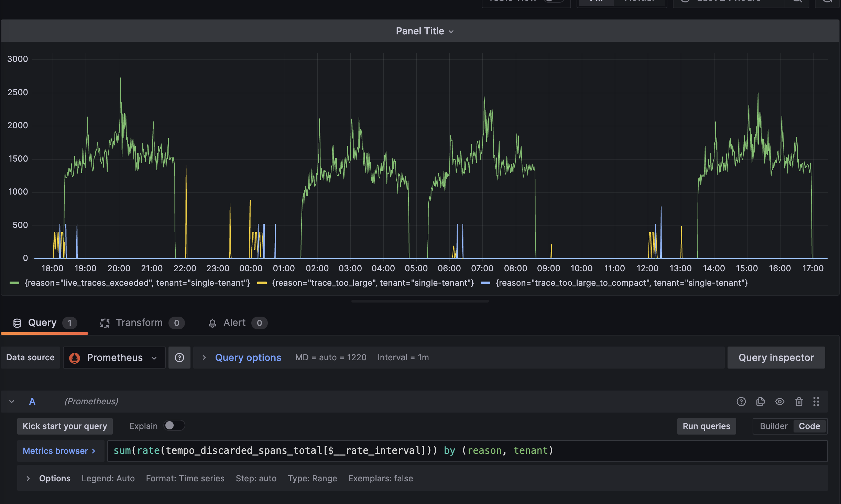Click the bell icon on Alert tab
Viewport: 841px width, 504px height.
pyautogui.click(x=212, y=323)
